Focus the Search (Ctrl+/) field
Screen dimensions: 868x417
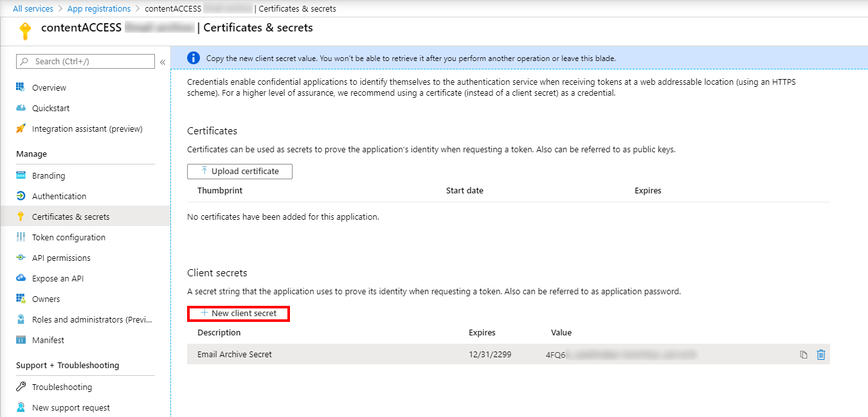[x=86, y=61]
